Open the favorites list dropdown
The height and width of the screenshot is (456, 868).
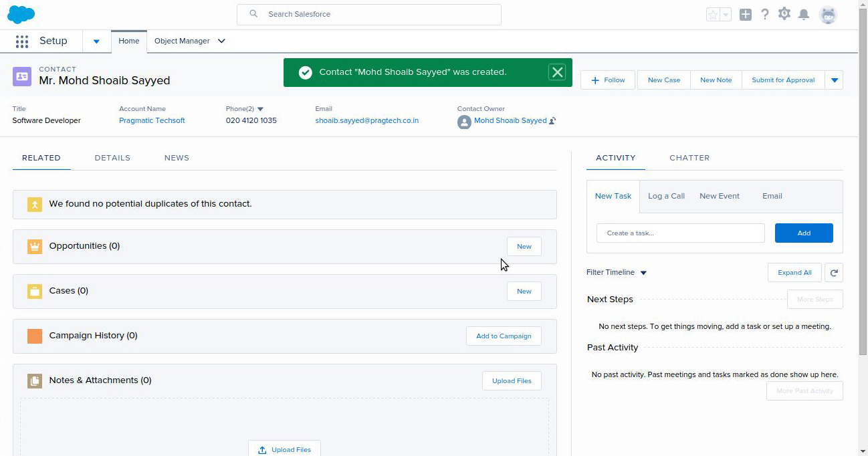click(726, 15)
